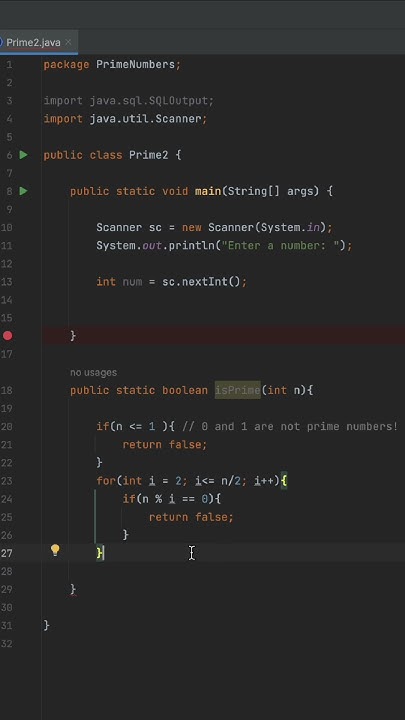This screenshot has height=720, width=405.
Task: Click 'Scanner sc = new Scanner(System.in);'
Action: click(214, 227)
